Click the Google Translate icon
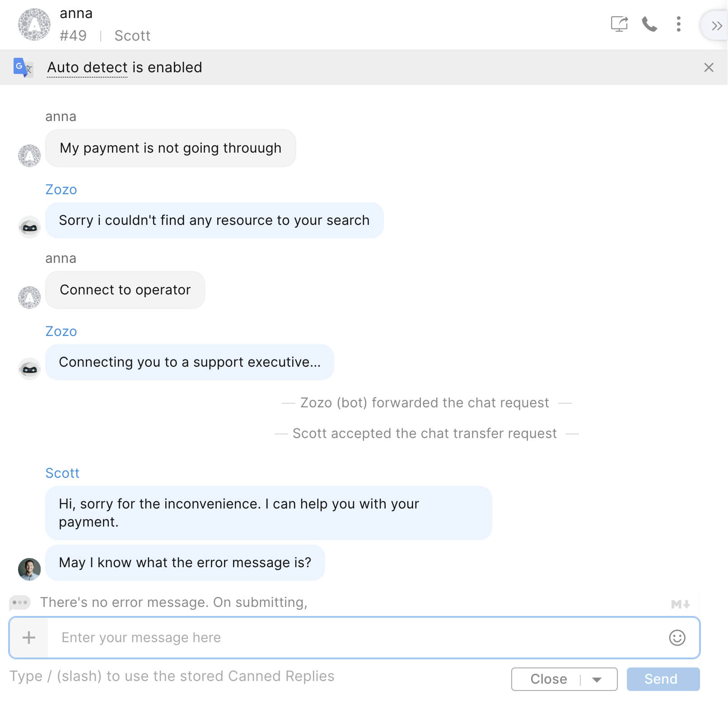Screen dimensions: 728x709 [23, 67]
